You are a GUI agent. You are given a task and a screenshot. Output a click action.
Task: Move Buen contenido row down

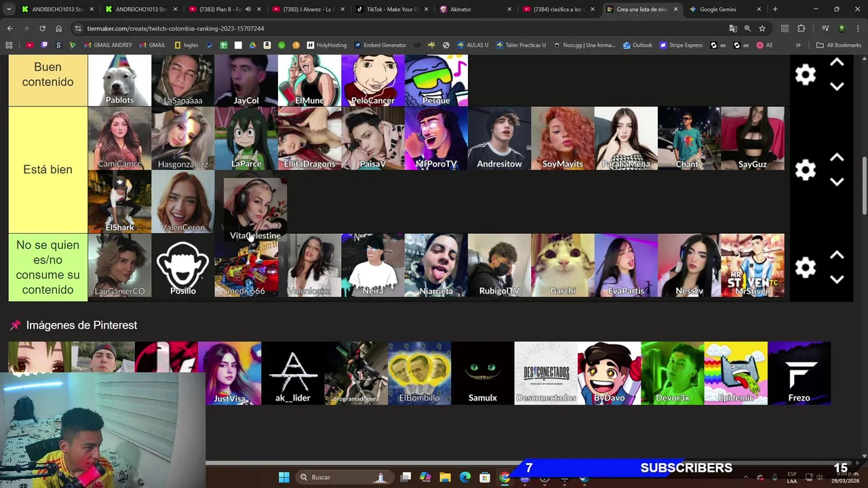tap(837, 87)
